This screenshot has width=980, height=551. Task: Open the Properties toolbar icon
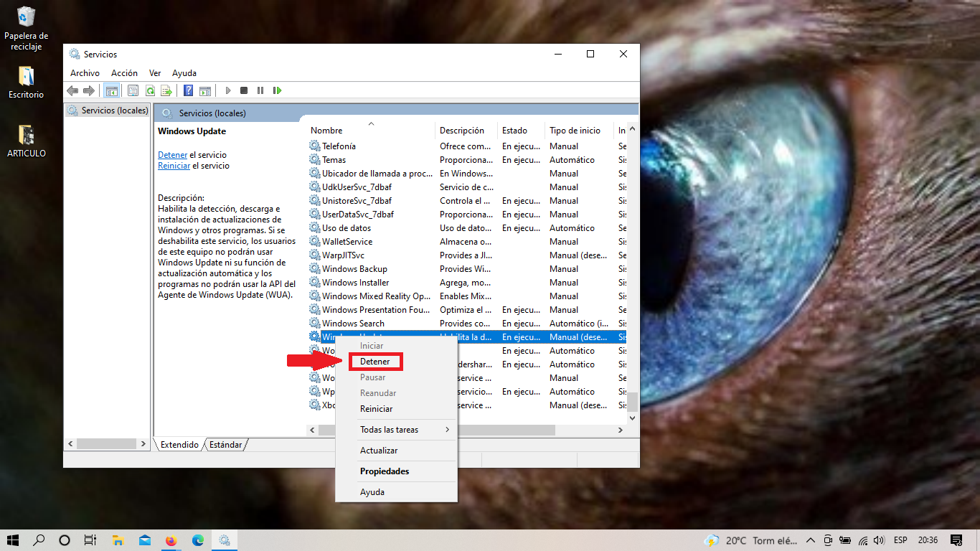(133, 90)
